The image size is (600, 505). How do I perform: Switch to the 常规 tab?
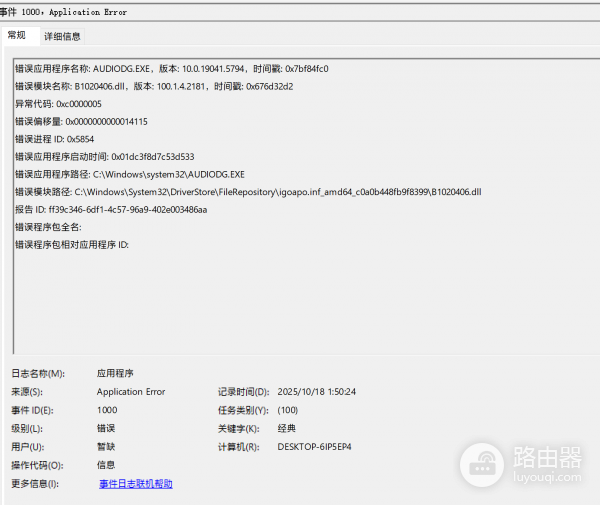coord(20,36)
